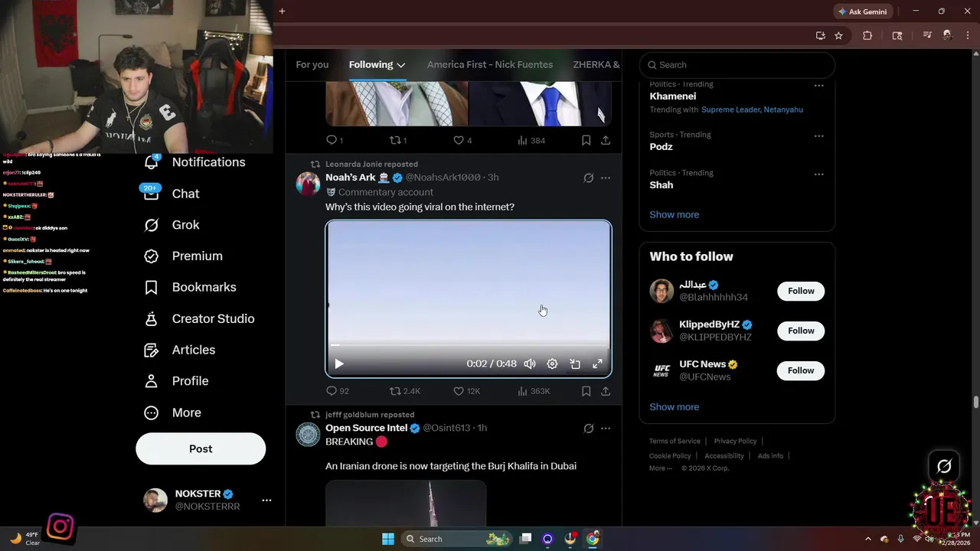Open the floating Grok button

click(944, 466)
